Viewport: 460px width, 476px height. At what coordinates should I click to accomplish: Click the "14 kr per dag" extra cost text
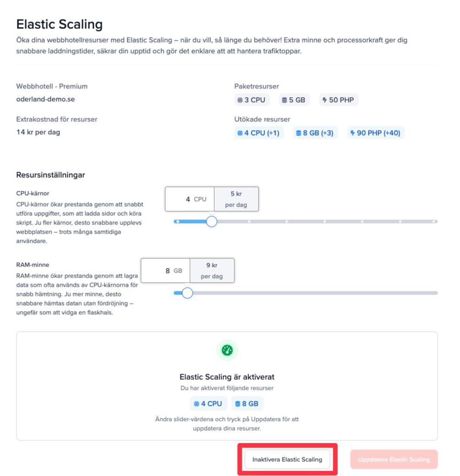[38, 132]
